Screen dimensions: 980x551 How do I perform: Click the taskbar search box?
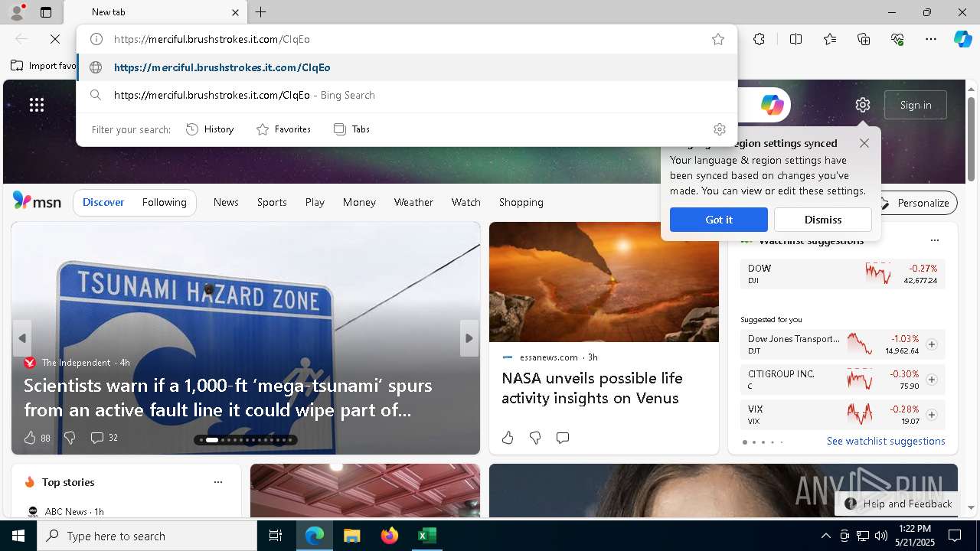coord(147,536)
